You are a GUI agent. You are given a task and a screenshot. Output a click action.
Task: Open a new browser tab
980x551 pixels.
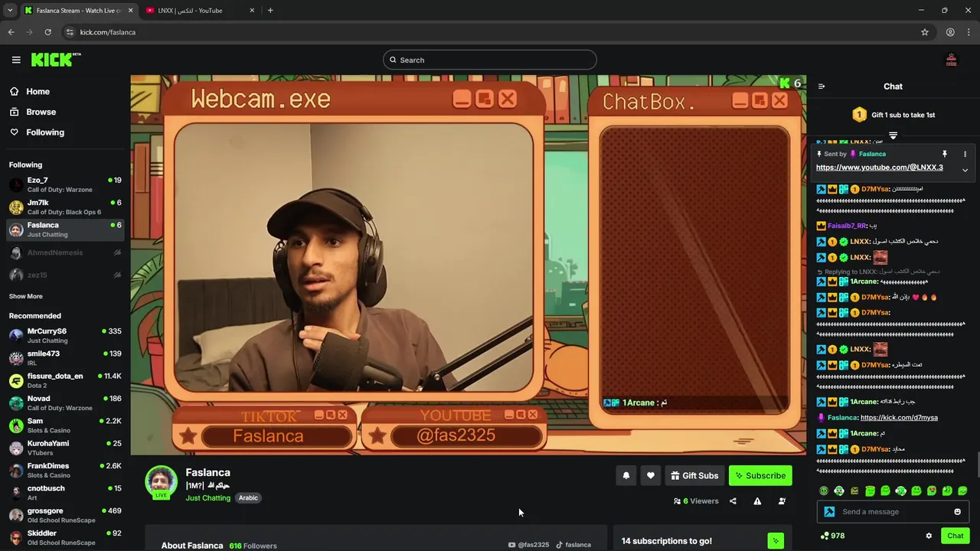pos(270,11)
